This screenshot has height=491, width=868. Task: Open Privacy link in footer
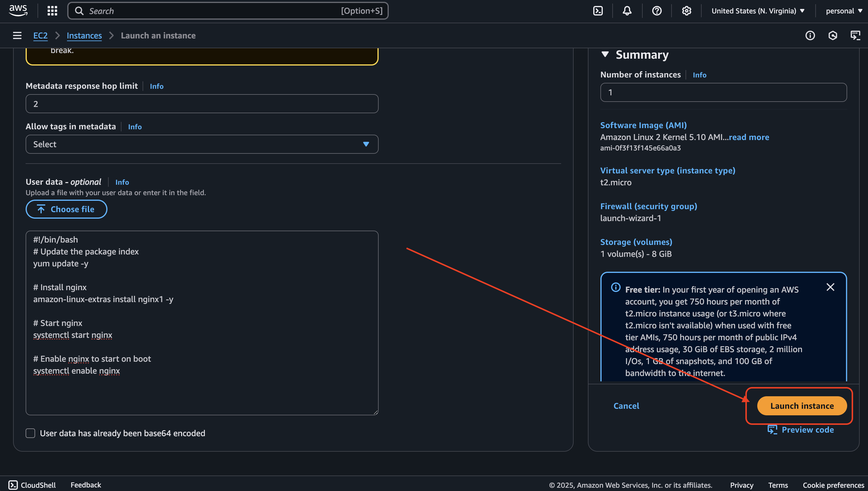[741, 485]
